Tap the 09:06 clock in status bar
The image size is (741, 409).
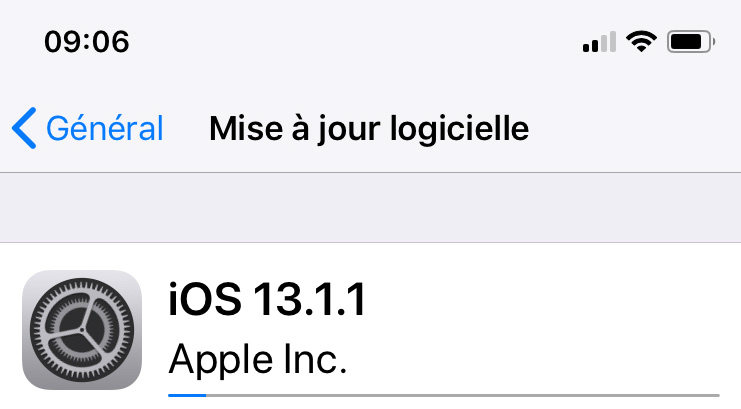(87, 42)
